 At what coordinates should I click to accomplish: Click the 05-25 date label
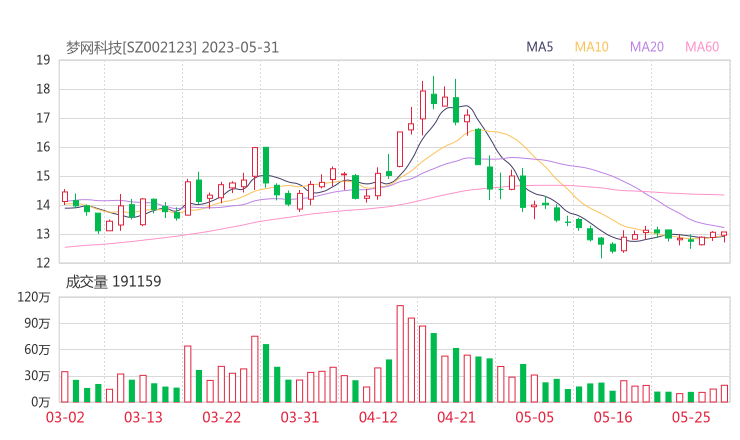[691, 417]
